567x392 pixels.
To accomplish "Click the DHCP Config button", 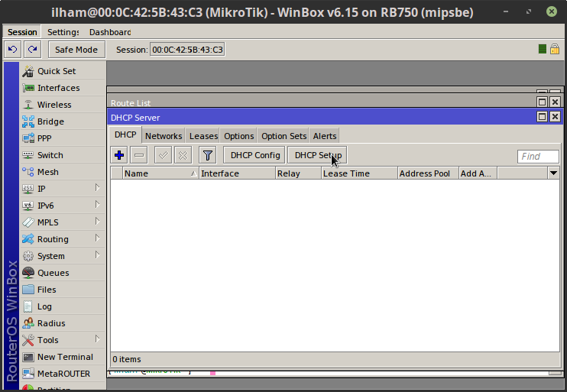I will [x=255, y=155].
